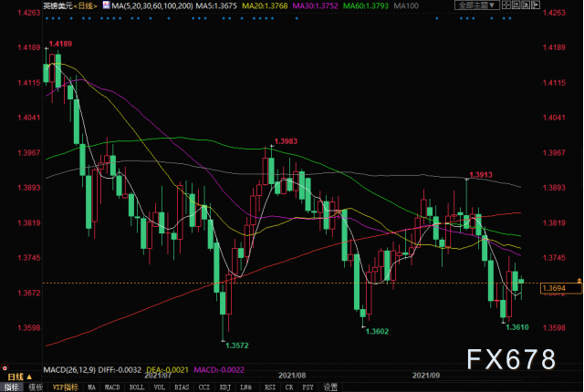Click the MA(5,20,30,60,100,200) parameters label
Viewport: 584px width, 392px height.
(152, 5)
